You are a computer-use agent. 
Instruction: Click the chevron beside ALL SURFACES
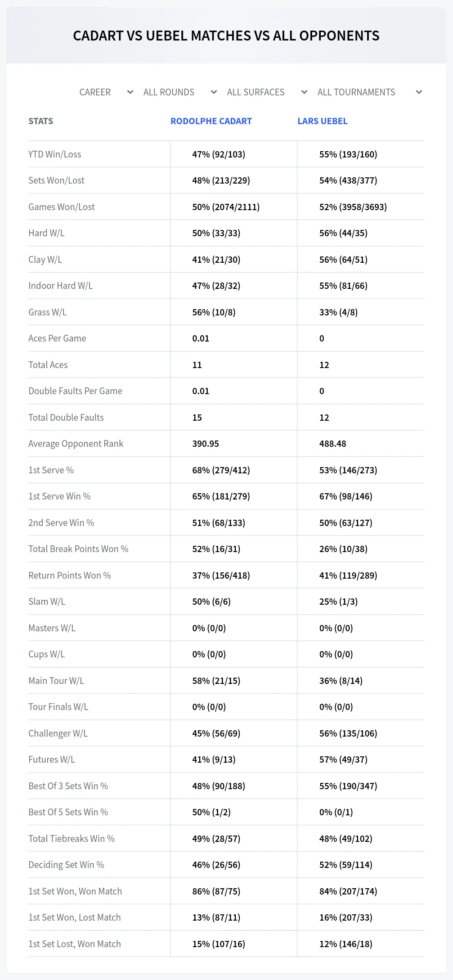click(x=304, y=92)
